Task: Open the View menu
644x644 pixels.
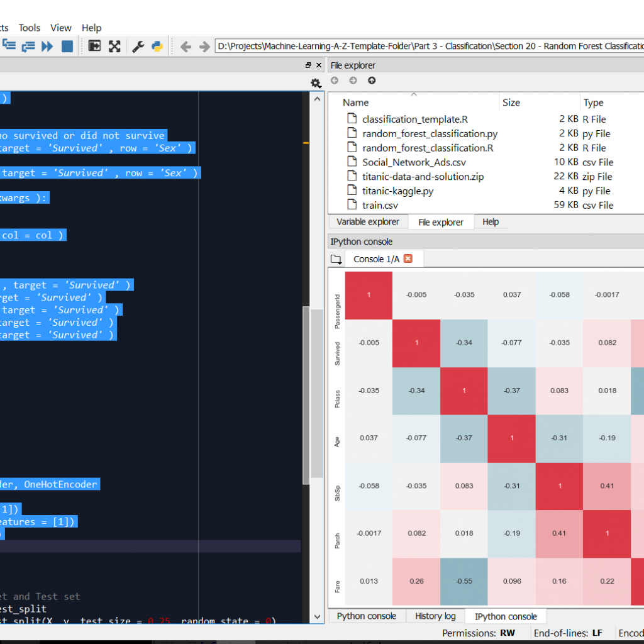Action: coord(61,28)
